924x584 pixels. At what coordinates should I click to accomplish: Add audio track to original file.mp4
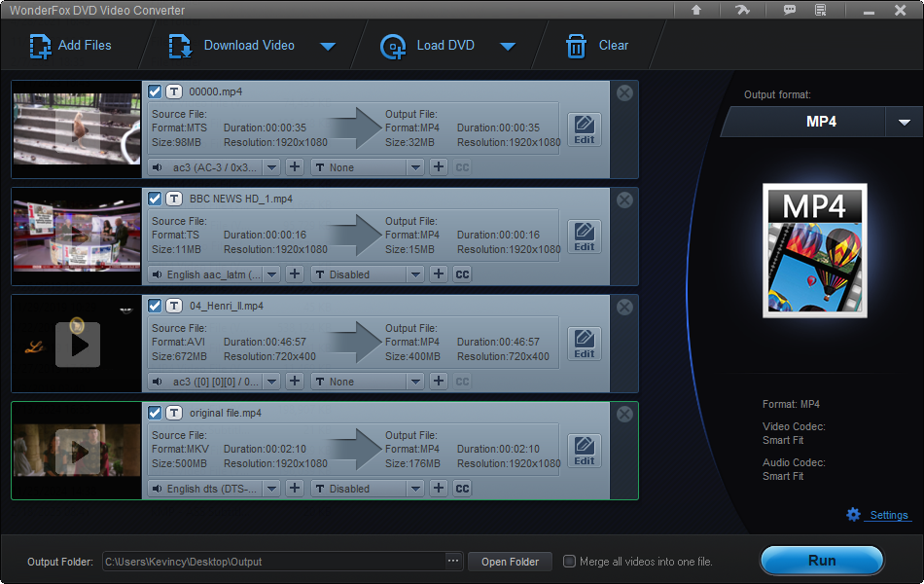pyautogui.click(x=295, y=489)
